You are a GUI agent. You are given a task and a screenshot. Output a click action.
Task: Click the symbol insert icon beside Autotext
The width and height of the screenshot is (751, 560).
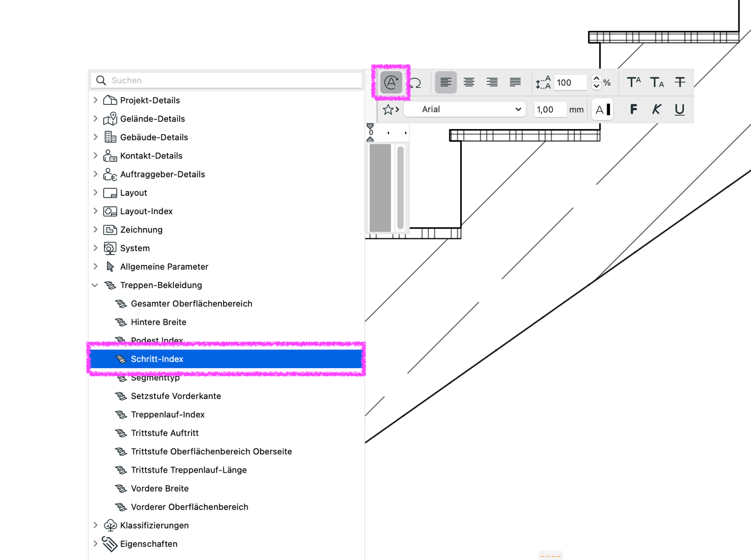tap(415, 82)
